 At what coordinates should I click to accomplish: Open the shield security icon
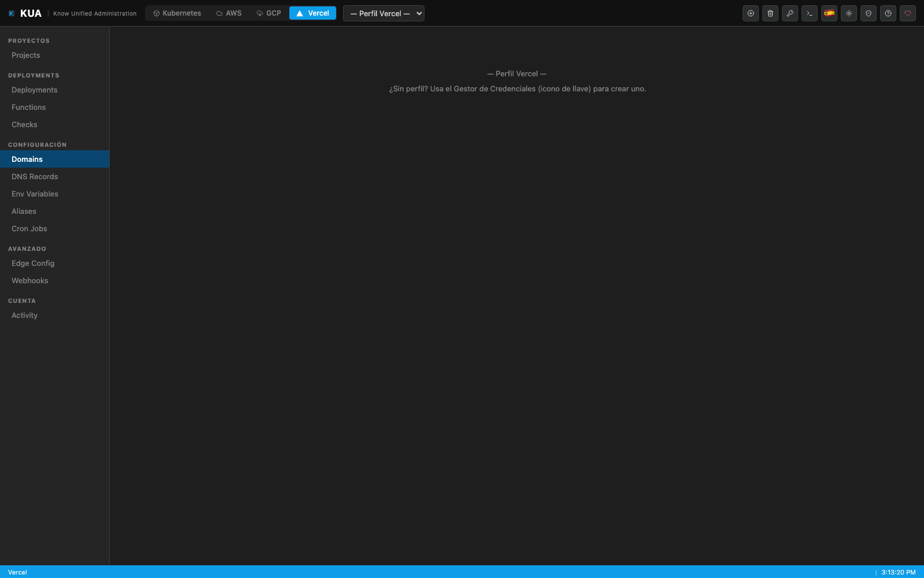coord(869,13)
